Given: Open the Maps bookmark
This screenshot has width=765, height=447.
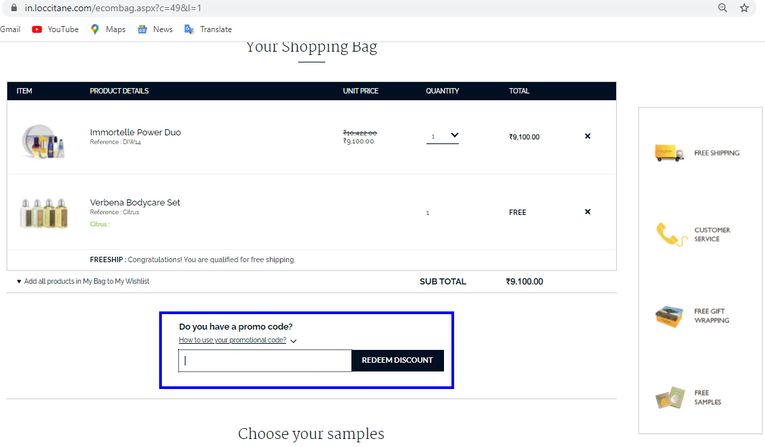Looking at the screenshot, I should coord(108,29).
